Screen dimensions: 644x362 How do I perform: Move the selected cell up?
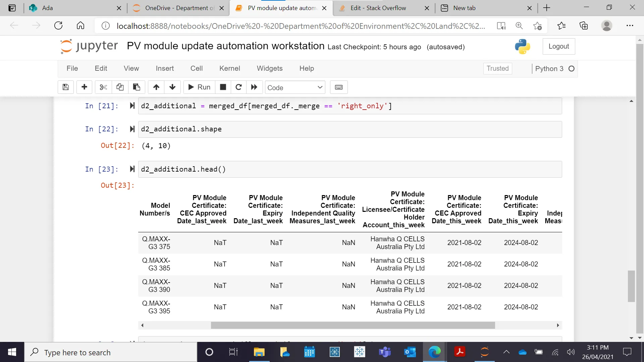(x=156, y=87)
